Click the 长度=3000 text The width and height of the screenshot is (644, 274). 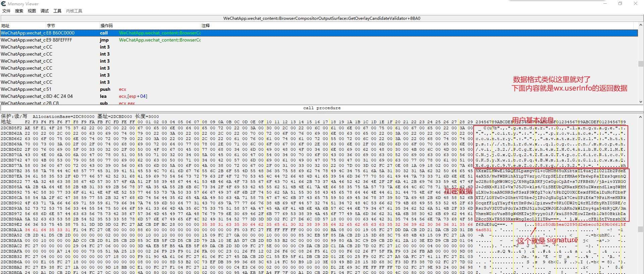pyautogui.click(x=147, y=116)
